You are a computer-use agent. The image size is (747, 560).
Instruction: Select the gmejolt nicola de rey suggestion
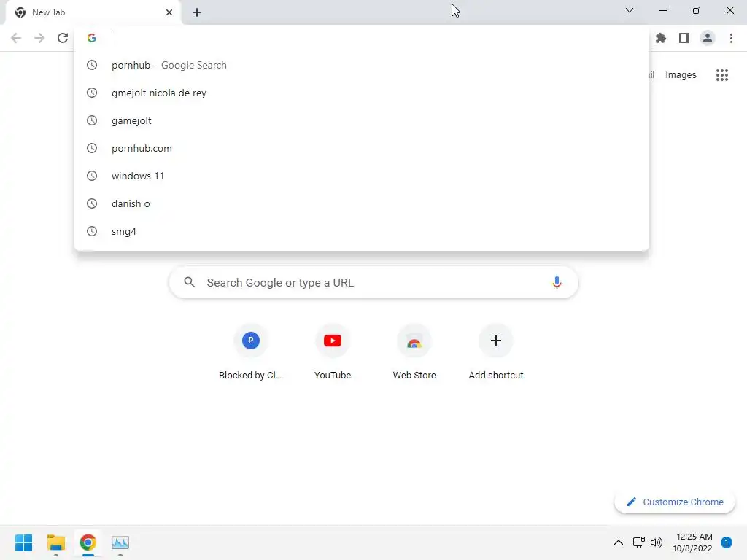pos(362,93)
